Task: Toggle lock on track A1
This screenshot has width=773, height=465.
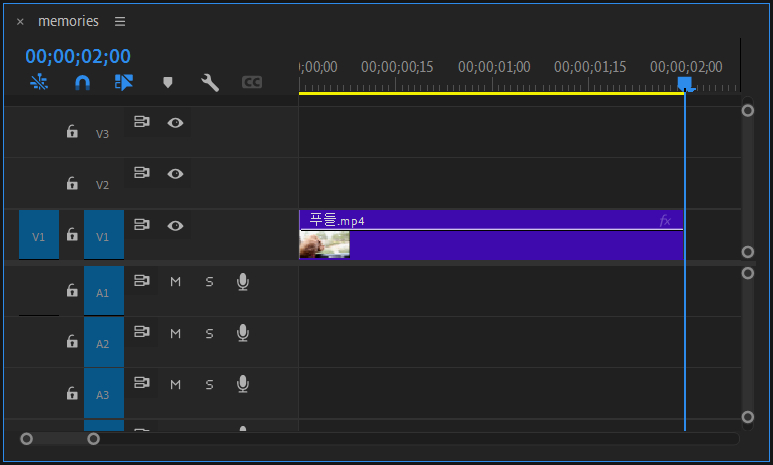Action: click(x=72, y=290)
